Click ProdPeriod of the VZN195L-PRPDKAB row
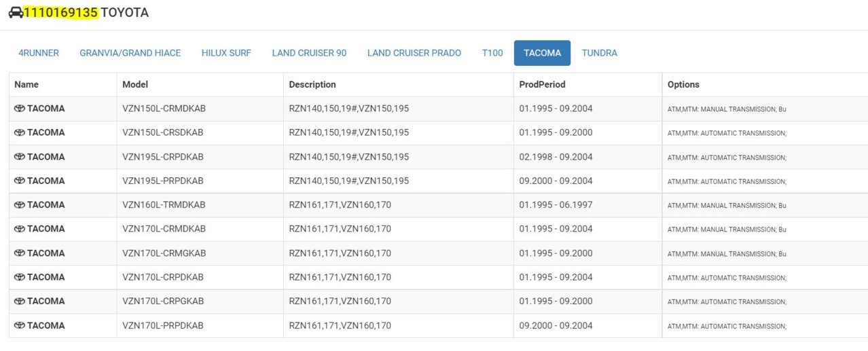Screen dimensions: 868x351 point(556,181)
